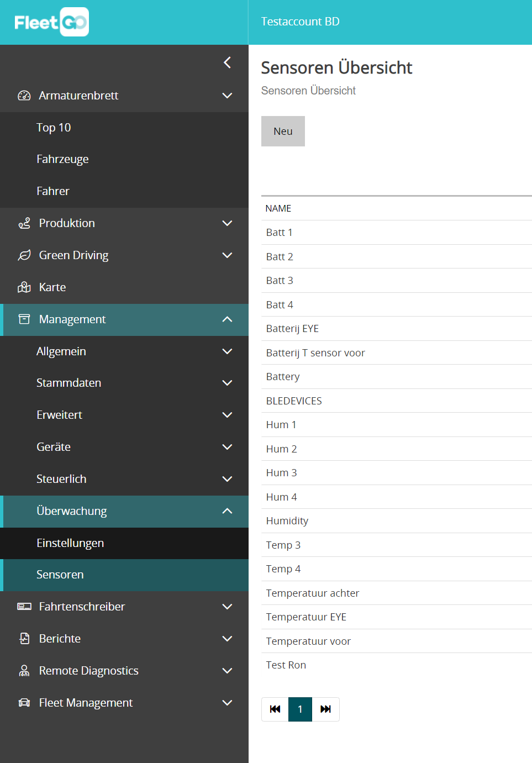Expand the Erweitert submenu chevron
The height and width of the screenshot is (763, 532).
227,415
